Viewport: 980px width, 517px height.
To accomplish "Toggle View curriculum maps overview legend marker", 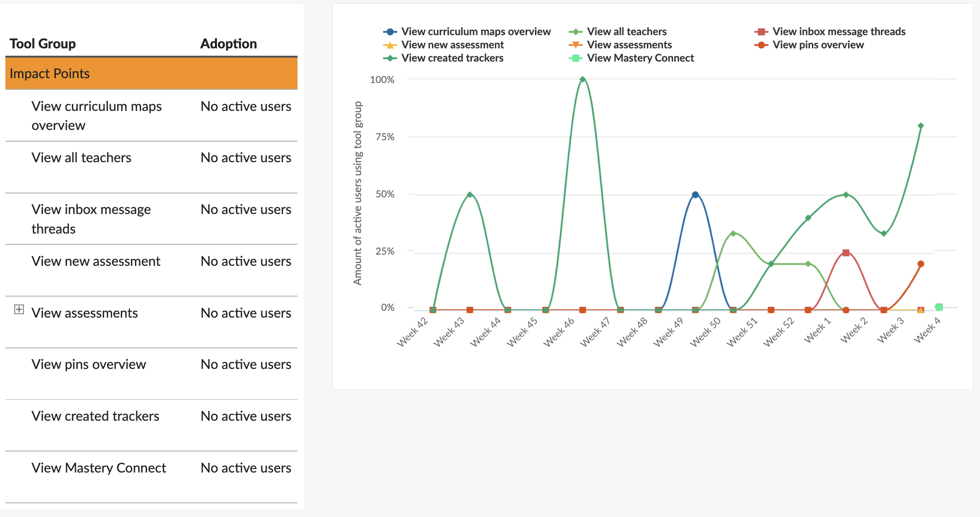I will point(390,32).
